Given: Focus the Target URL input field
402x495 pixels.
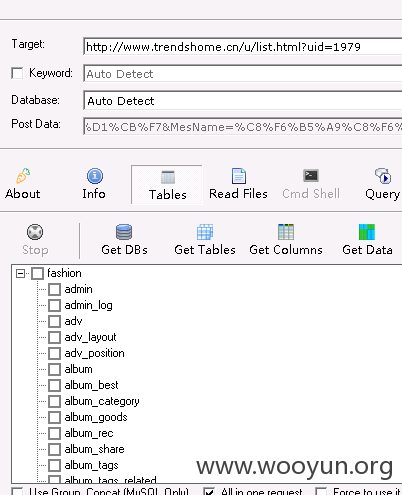Looking at the screenshot, I should click(x=242, y=47).
